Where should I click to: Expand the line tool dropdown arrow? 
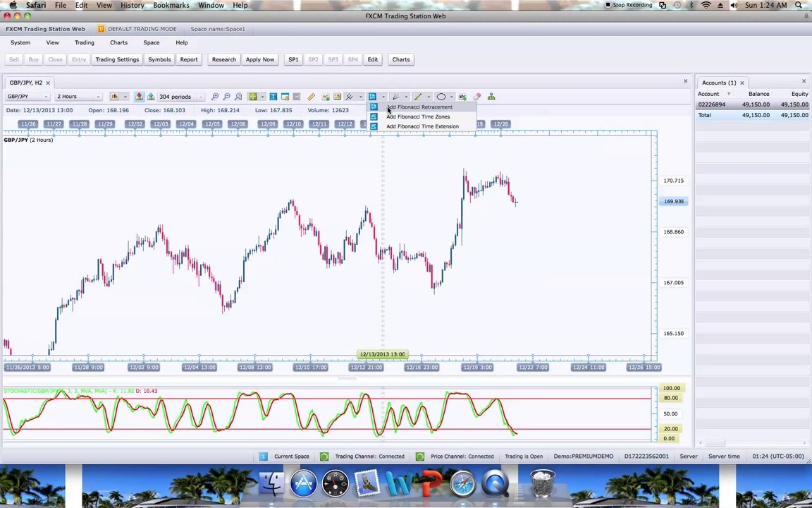point(429,97)
